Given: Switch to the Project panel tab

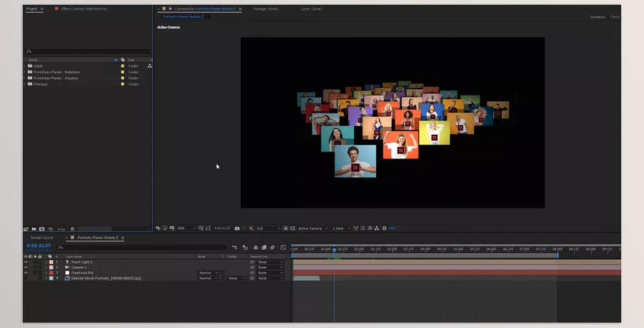Looking at the screenshot, I should tap(32, 9).
